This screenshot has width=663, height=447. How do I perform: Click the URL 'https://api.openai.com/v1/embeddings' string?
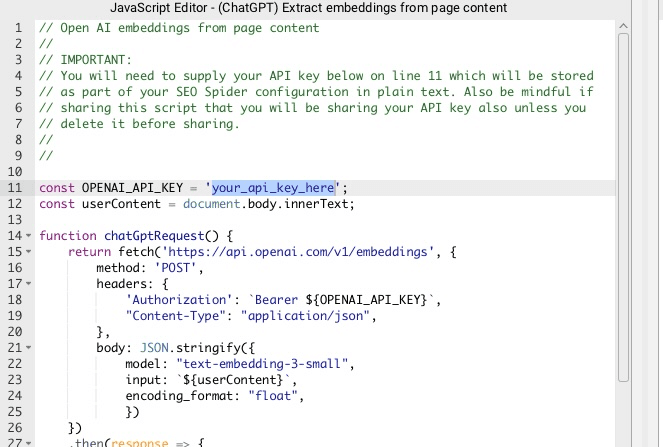[x=298, y=252]
